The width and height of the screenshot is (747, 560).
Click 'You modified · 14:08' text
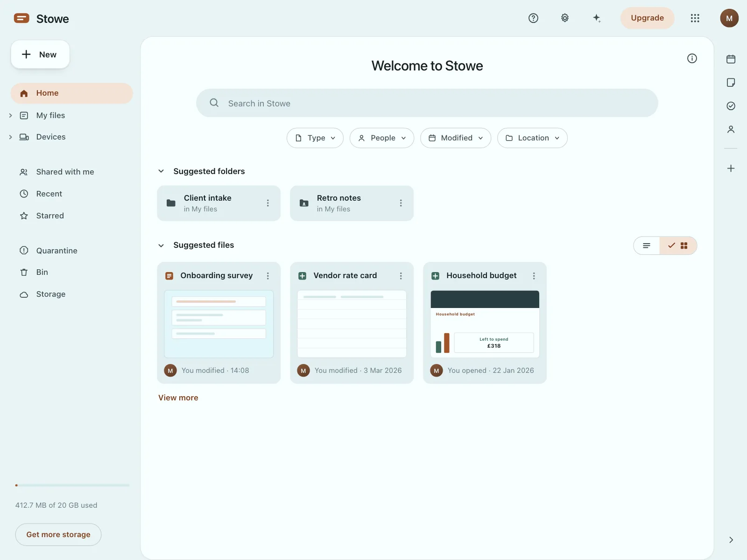point(215,371)
